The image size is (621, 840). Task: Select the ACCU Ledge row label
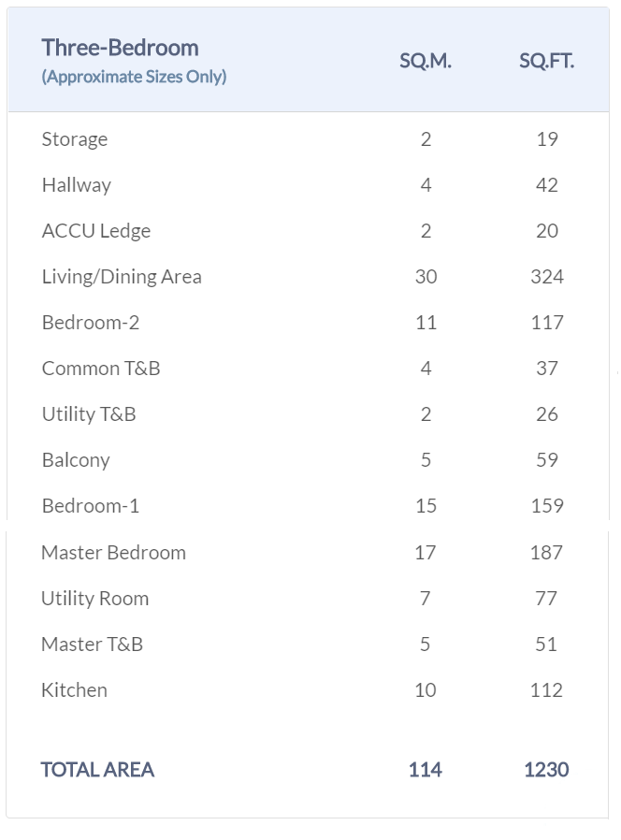[96, 231]
